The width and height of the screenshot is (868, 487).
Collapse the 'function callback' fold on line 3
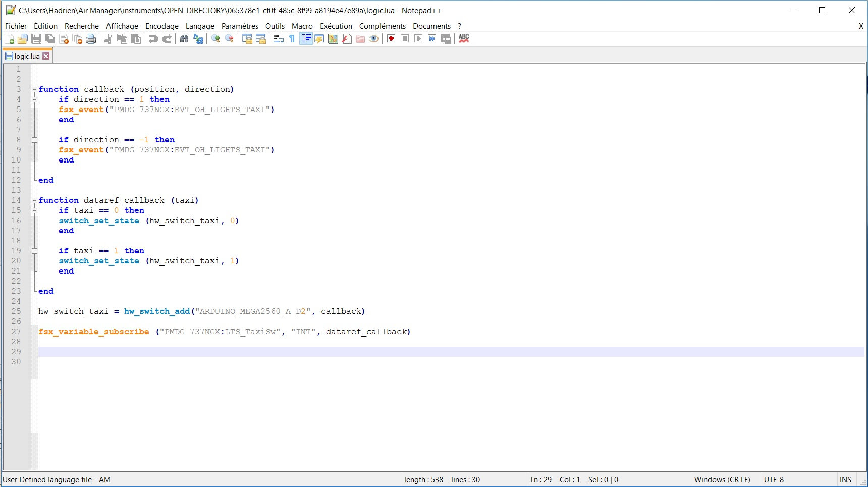pyautogui.click(x=34, y=89)
